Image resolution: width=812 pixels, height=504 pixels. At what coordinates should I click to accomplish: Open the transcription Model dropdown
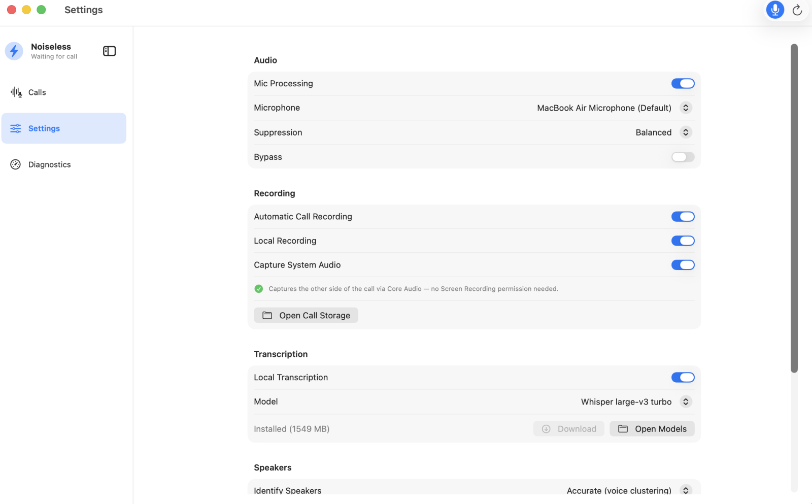click(686, 401)
